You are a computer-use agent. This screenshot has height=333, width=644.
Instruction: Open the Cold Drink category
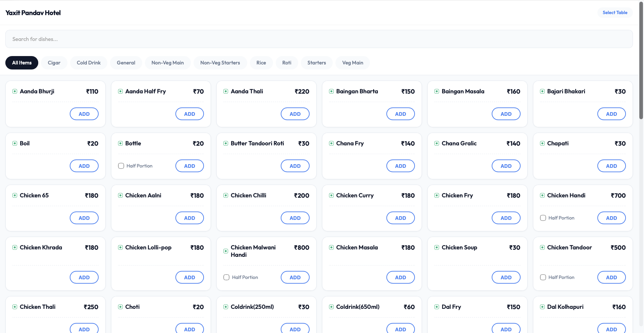point(89,63)
